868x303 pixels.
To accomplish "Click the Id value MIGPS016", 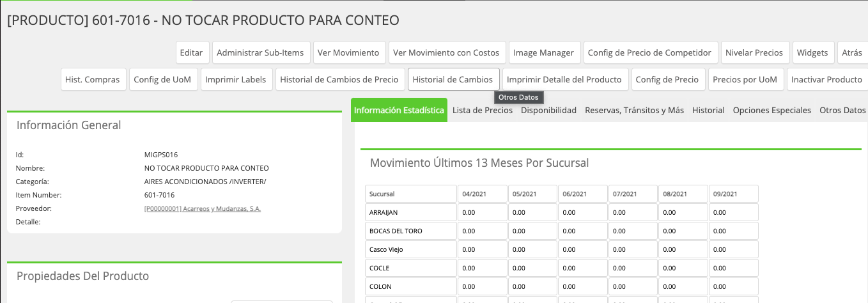I will [x=161, y=155].
